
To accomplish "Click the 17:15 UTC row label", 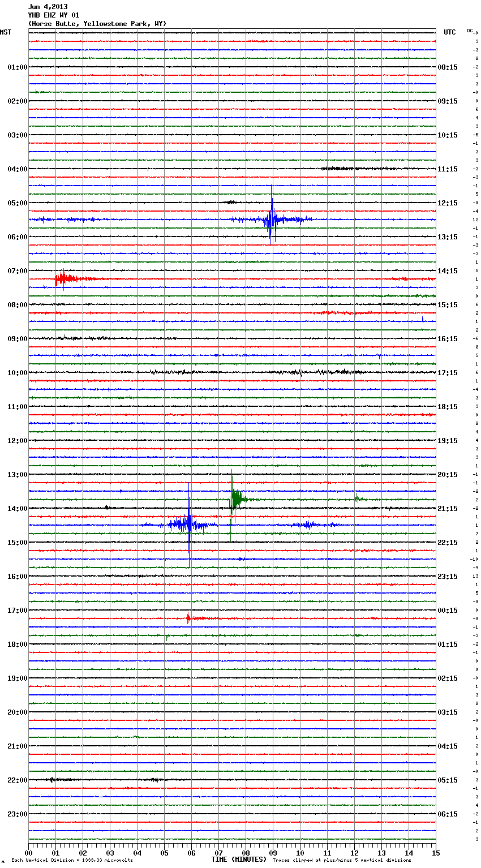I will pyautogui.click(x=448, y=373).
